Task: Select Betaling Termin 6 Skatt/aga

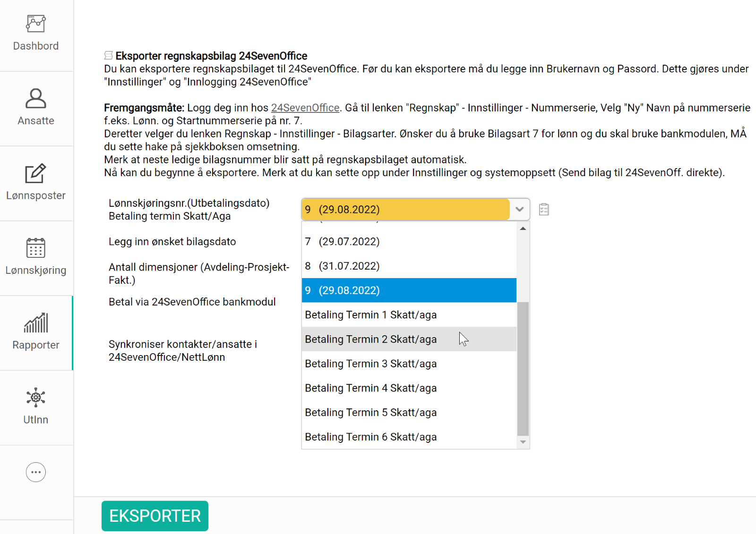Action: click(409, 437)
